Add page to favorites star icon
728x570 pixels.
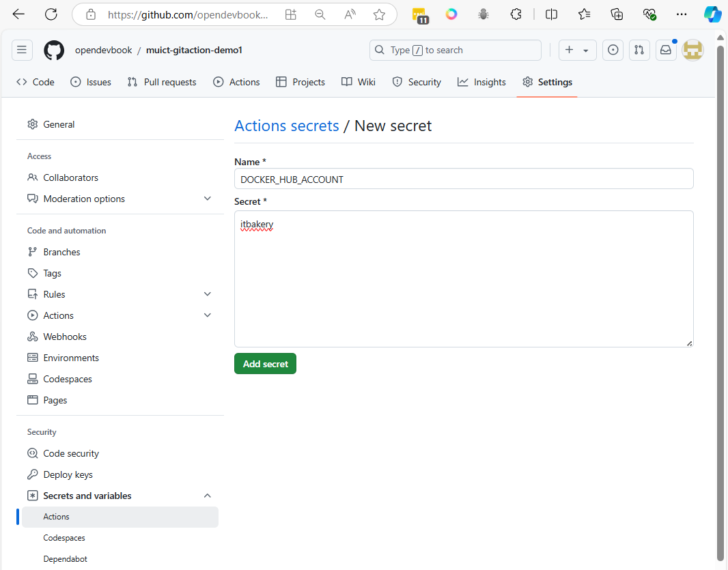tap(379, 14)
